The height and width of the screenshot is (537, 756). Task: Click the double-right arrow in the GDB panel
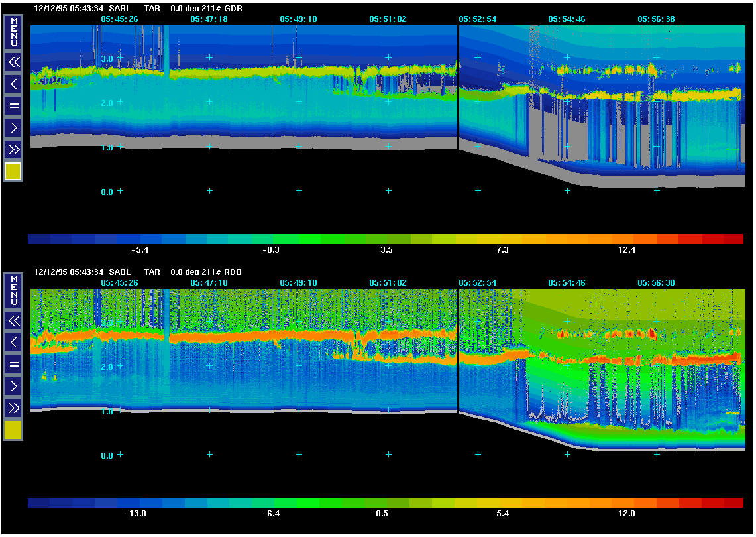pos(13,149)
